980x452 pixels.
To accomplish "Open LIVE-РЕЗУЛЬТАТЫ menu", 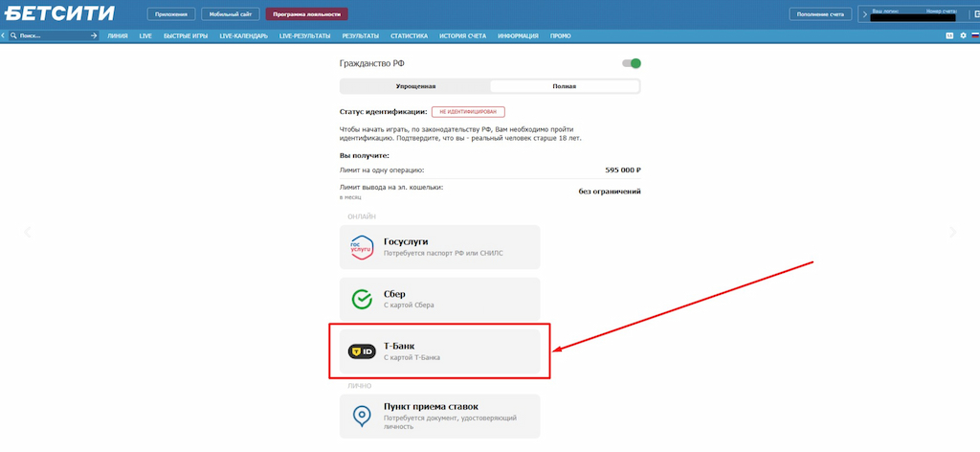I will click(x=305, y=36).
